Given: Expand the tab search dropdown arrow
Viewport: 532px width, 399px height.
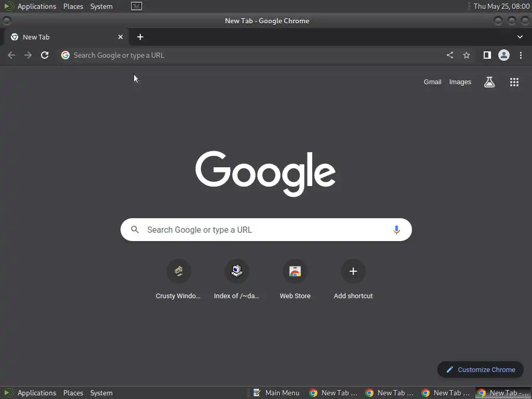Looking at the screenshot, I should click(520, 37).
